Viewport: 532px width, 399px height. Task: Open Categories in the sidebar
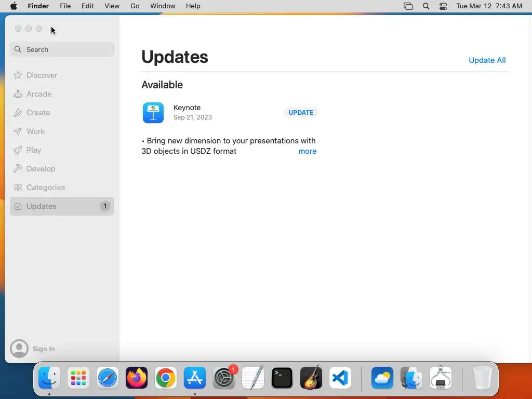(62, 187)
